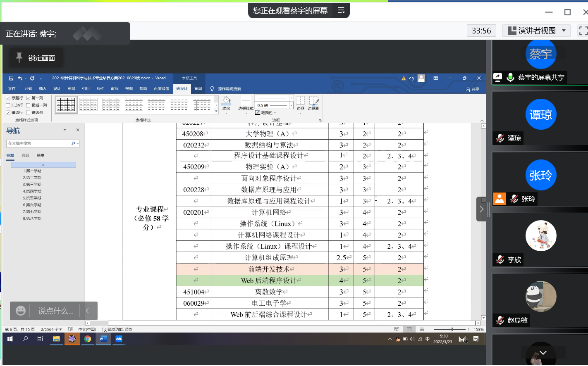
Task: Click the undo arrow in quick access toolbar
Action: point(20,78)
